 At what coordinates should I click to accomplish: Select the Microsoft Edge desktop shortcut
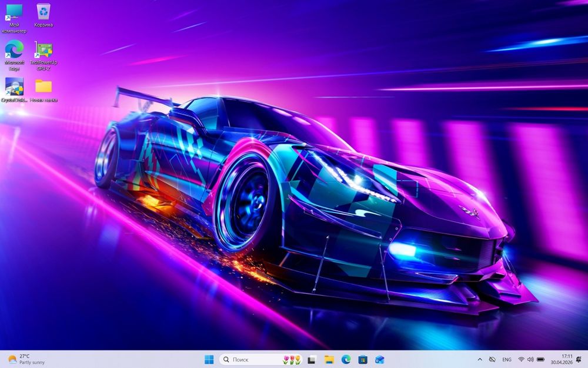coord(14,55)
